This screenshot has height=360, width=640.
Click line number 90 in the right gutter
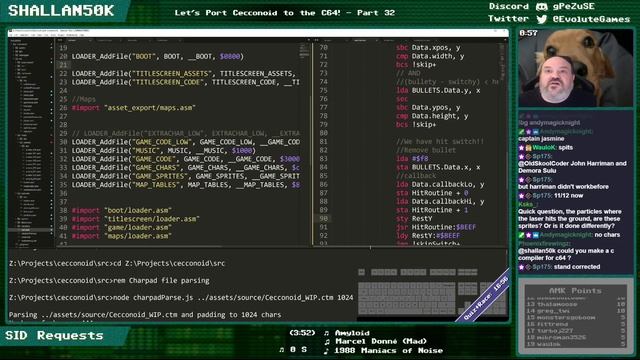tap(323, 218)
